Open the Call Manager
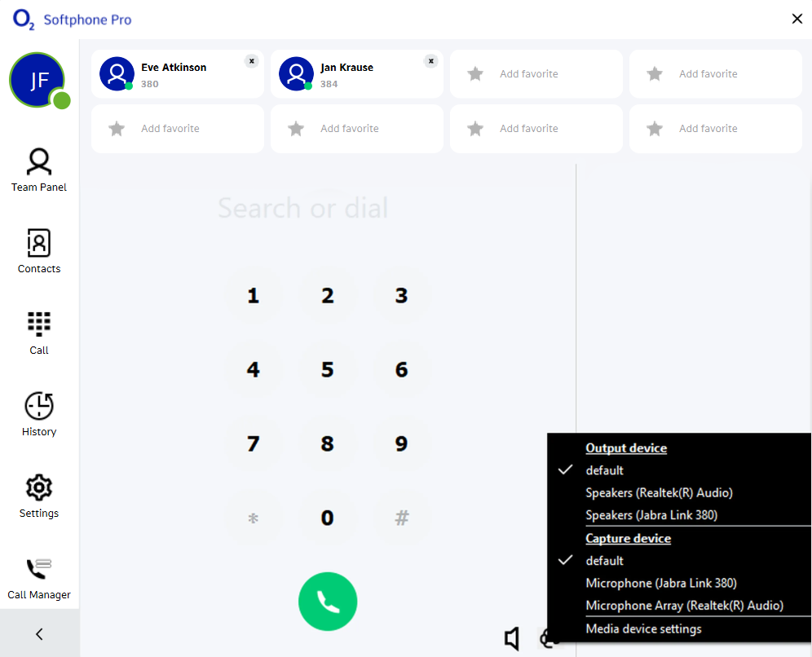 pyautogui.click(x=39, y=578)
